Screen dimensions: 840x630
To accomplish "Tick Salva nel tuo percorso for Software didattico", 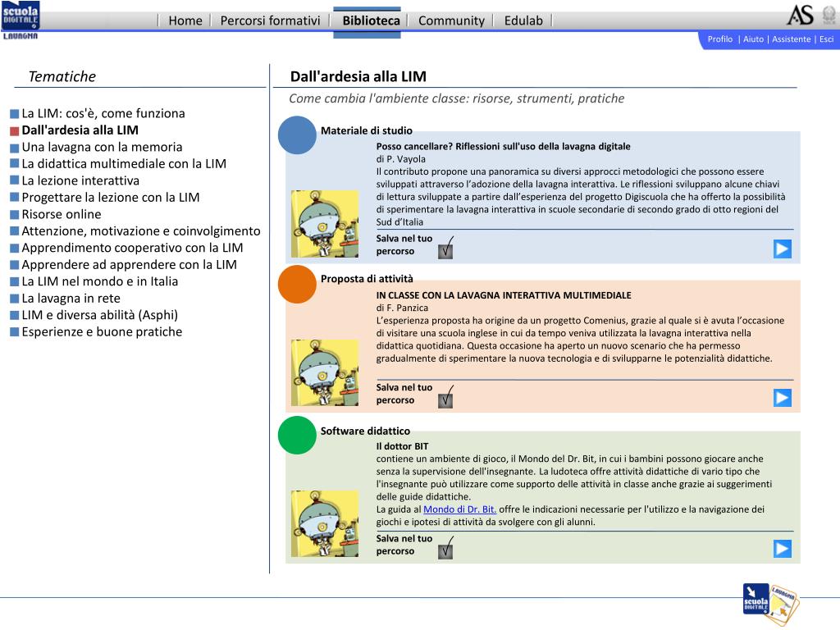I will point(445,550).
